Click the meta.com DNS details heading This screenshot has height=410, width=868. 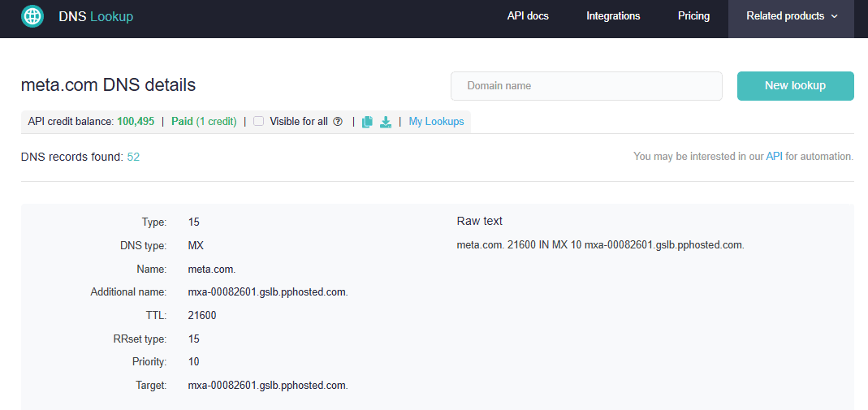(108, 85)
